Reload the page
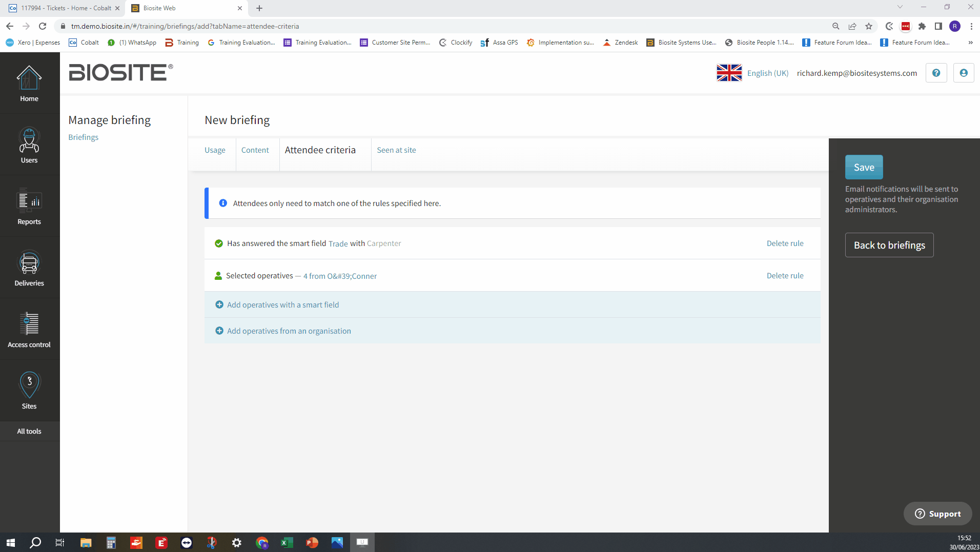The width and height of the screenshot is (980, 552). pyautogui.click(x=43, y=26)
